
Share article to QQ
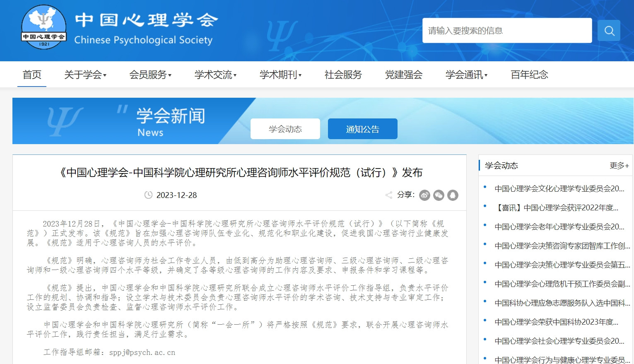(453, 195)
